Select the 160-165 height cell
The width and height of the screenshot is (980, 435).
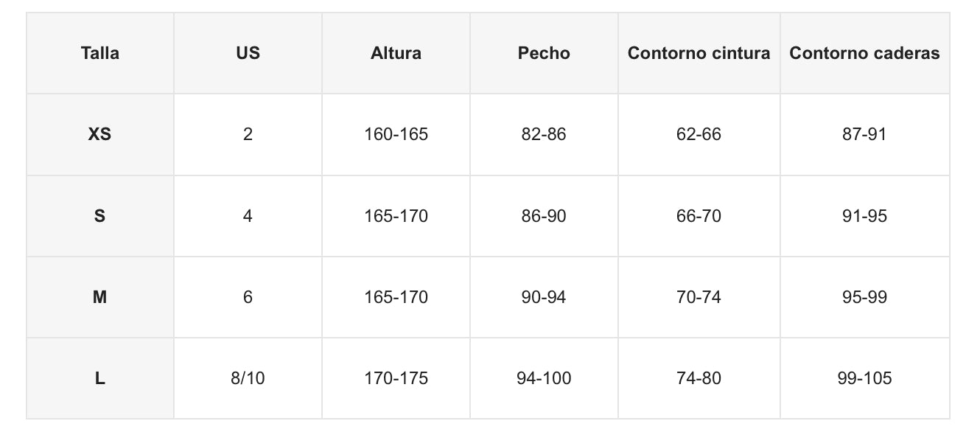click(396, 134)
